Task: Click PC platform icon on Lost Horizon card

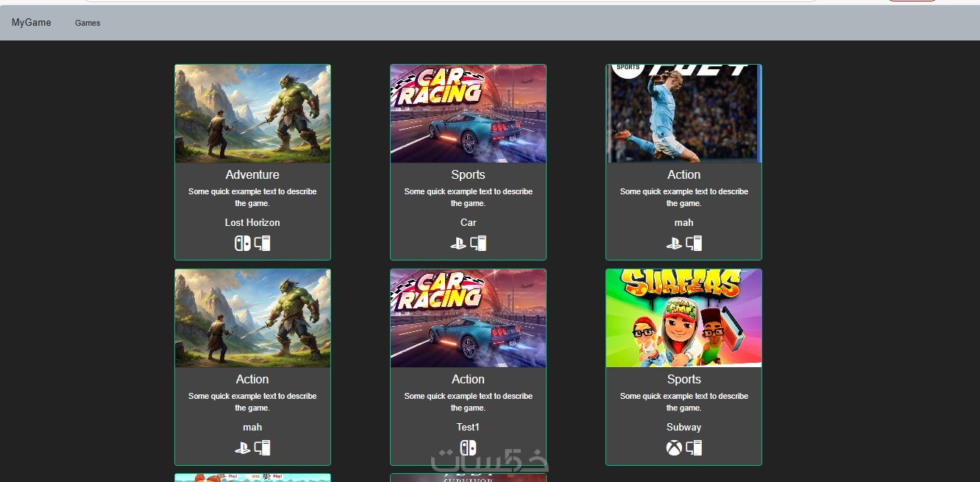Action: pos(263,243)
